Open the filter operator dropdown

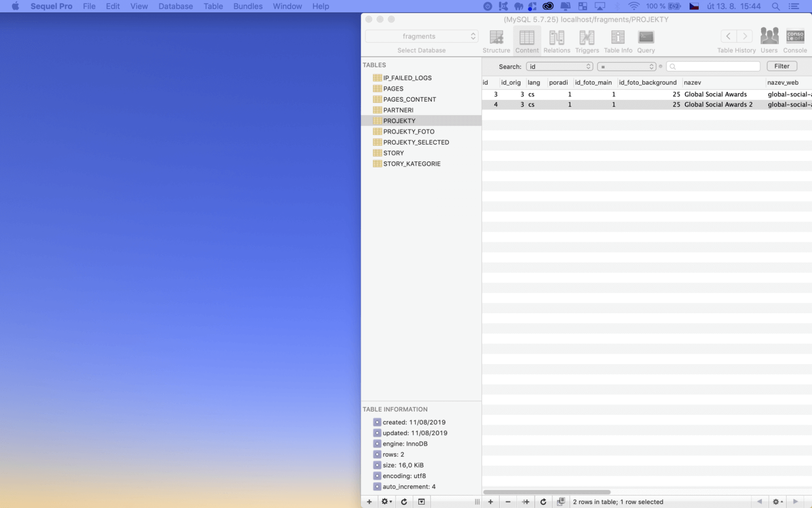tap(626, 66)
